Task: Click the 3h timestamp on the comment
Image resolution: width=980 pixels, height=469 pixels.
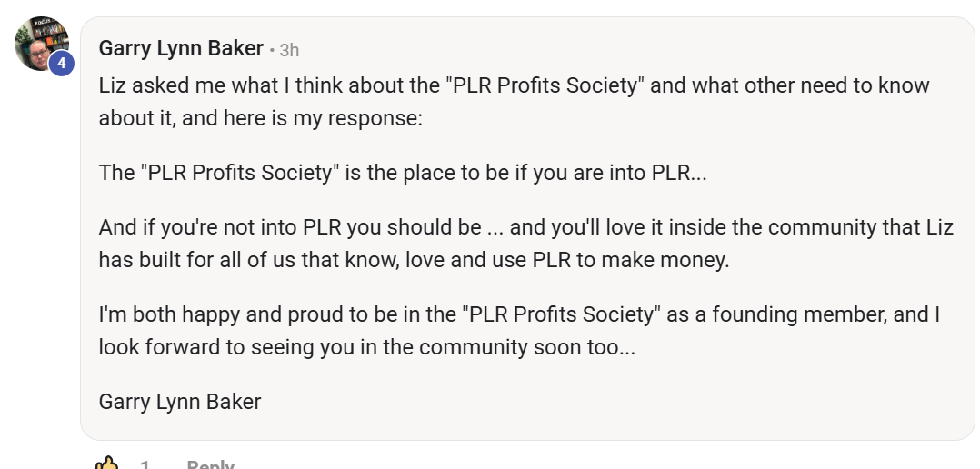Action: click(x=289, y=50)
